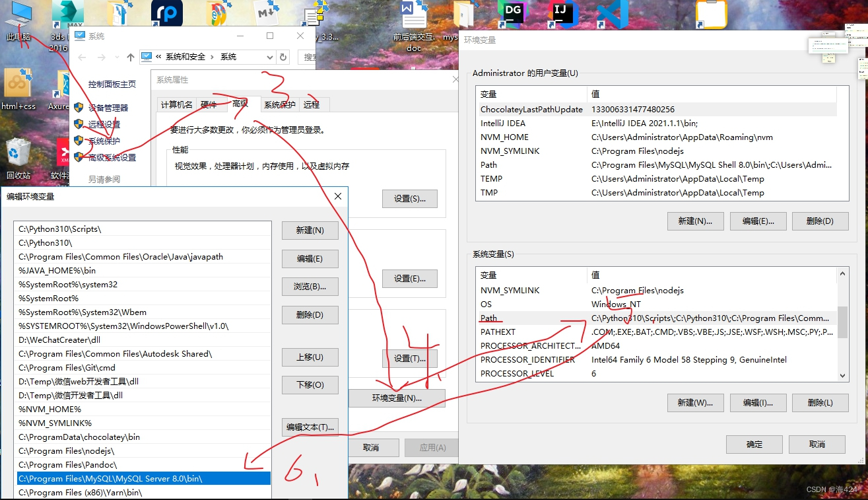Open 系统保护 link in 系统 sidebar
The height and width of the screenshot is (500, 868).
tap(104, 141)
